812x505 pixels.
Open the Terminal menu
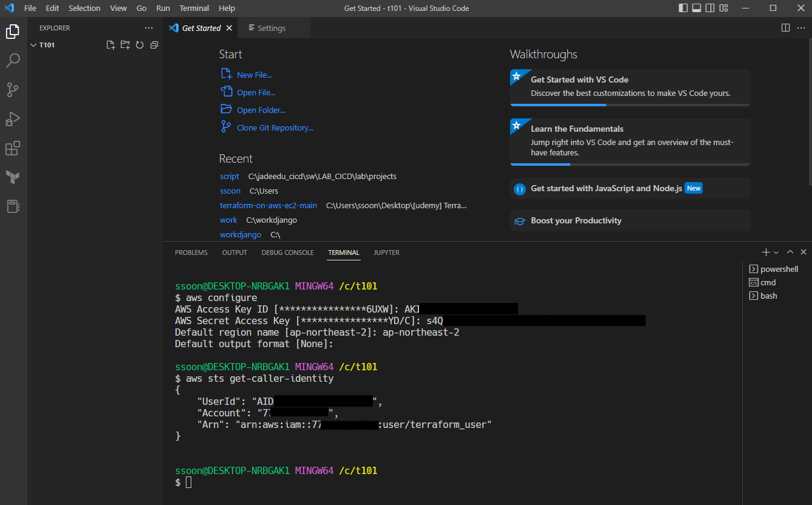pos(194,8)
